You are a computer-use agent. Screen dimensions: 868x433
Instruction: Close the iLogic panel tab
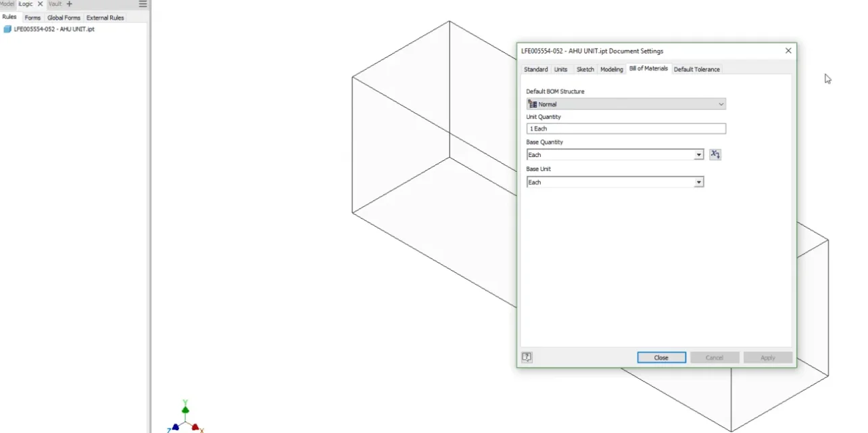(x=40, y=4)
